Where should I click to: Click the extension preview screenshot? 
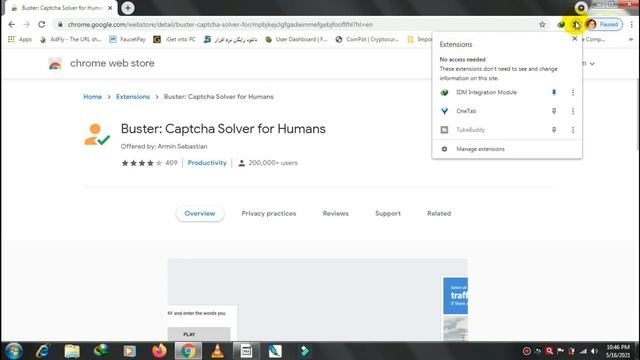point(318,300)
